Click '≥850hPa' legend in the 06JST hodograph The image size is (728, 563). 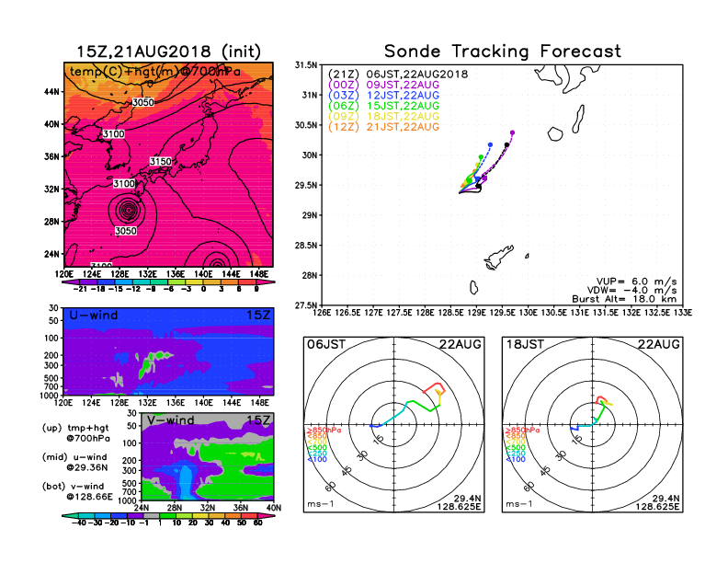[x=324, y=431]
